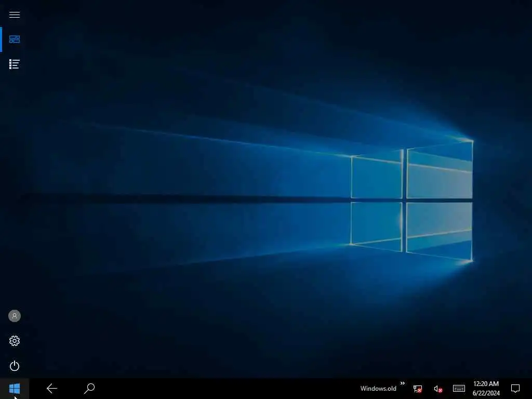Open Settings via the gear icon
Viewport: 532px width, 399px height.
tap(14, 341)
